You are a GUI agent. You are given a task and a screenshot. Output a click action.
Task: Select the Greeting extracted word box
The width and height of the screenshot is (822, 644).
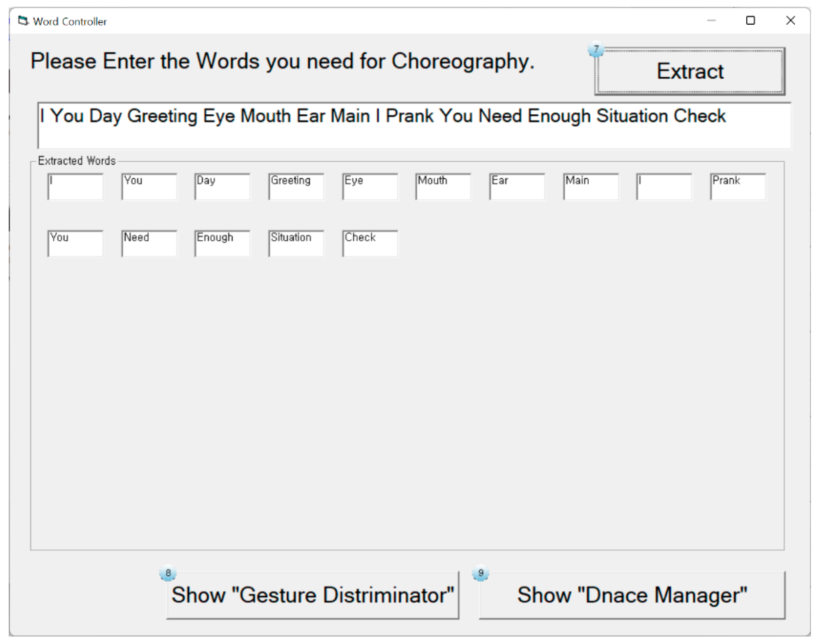296,187
